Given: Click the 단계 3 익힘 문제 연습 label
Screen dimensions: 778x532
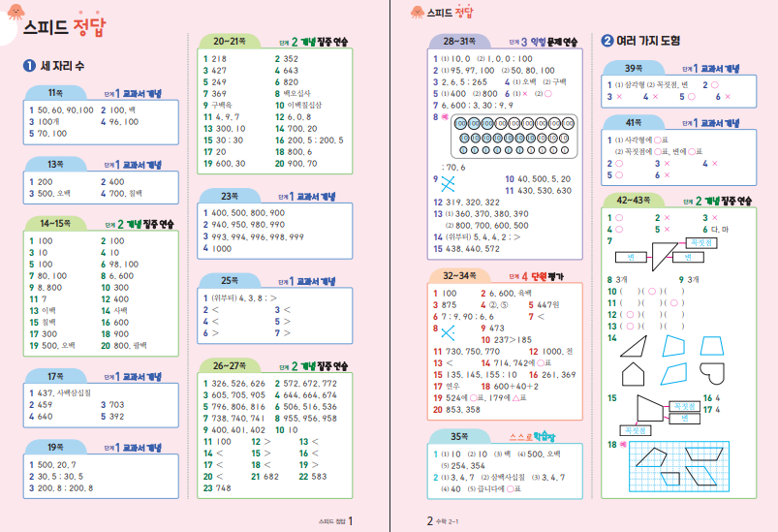Looking at the screenshot, I should point(543,43).
